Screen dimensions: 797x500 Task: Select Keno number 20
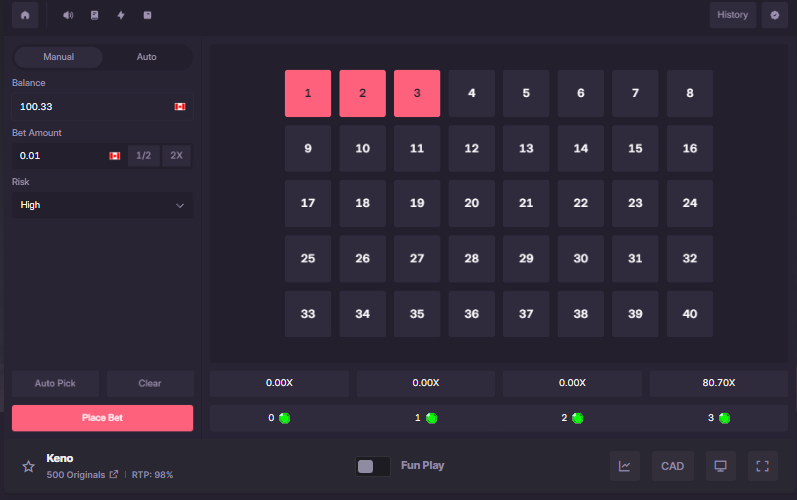click(472, 203)
